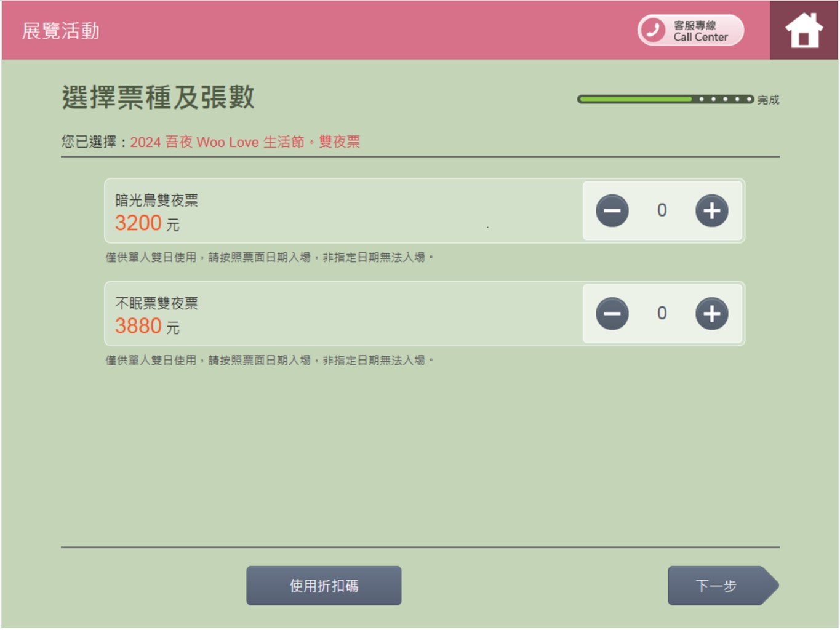This screenshot has height=630, width=840.
Task: Select the 暗光鳥雙夜票 quantity value field
Action: pyautogui.click(x=662, y=210)
